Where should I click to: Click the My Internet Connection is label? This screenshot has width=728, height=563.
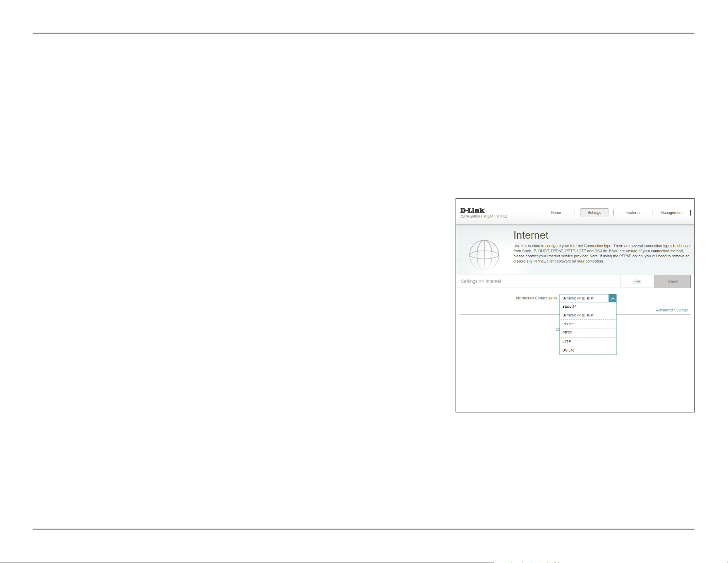tap(536, 298)
